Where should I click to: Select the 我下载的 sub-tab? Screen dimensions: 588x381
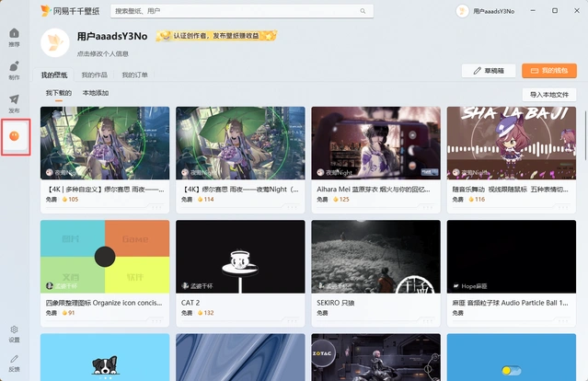coord(59,94)
